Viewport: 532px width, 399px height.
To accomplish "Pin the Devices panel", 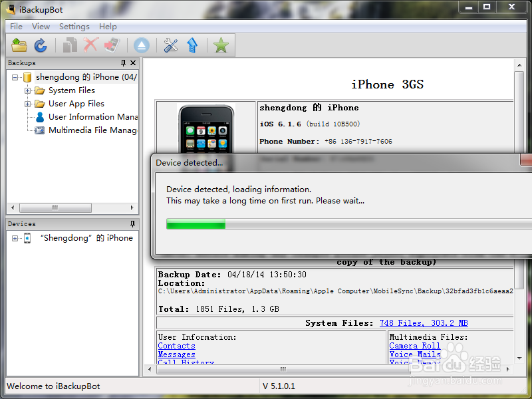I will 132,224.
